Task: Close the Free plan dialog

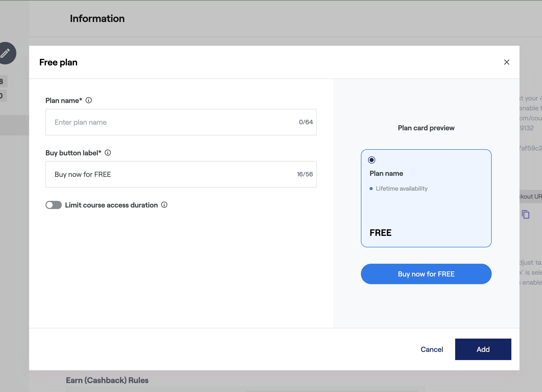Action: [506, 62]
